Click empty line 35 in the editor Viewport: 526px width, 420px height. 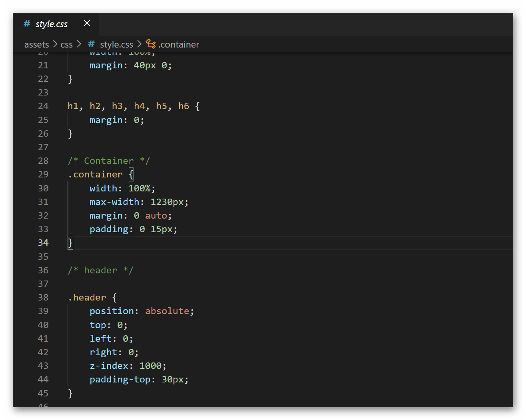click(x=290, y=257)
